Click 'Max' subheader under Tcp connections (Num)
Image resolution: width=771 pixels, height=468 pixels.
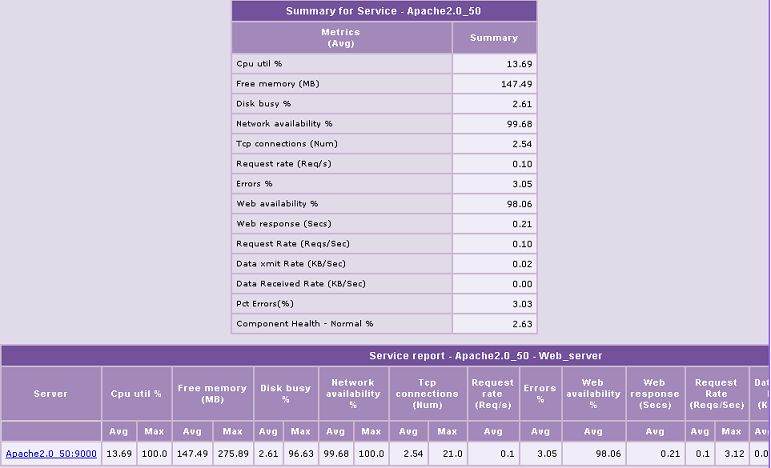[447, 431]
